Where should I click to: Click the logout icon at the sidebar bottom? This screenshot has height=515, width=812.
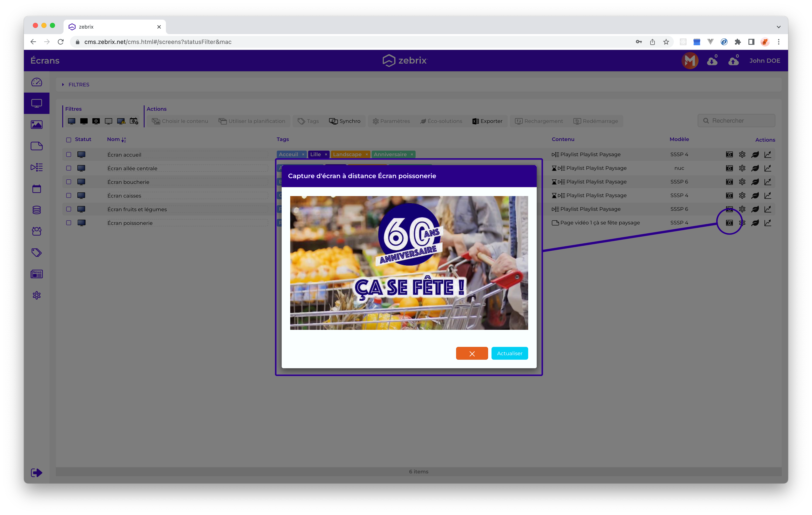[36, 473]
